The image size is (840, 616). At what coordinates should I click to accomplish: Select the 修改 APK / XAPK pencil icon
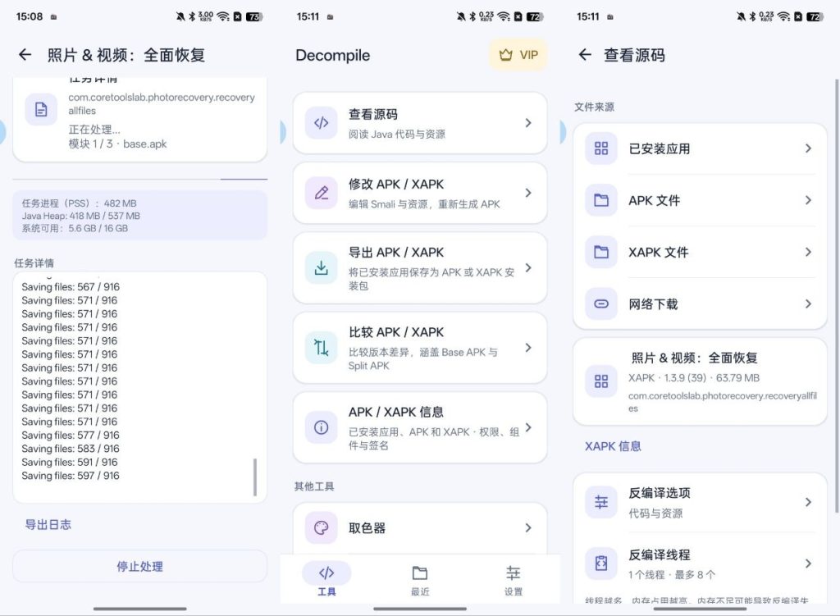[322, 193]
